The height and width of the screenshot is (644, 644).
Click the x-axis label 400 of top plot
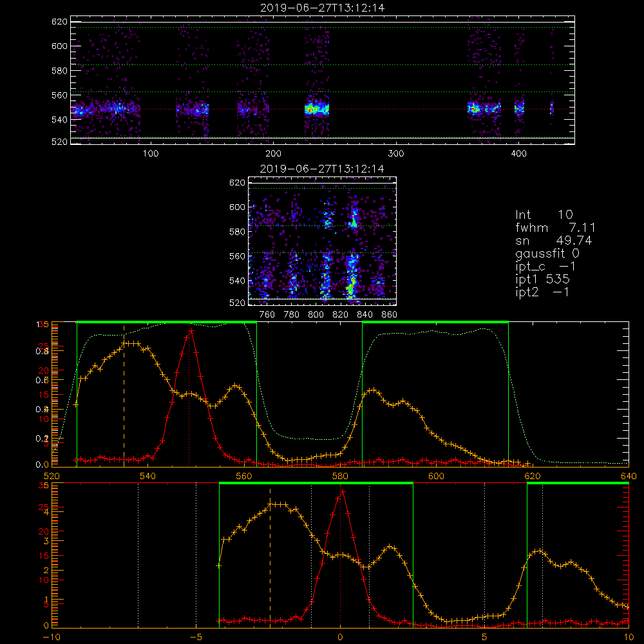pos(518,154)
